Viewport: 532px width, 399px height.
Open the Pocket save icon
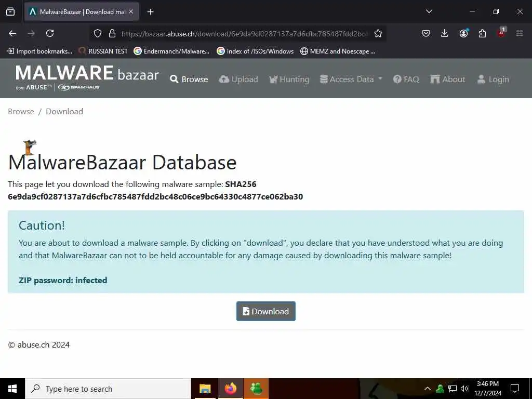click(x=426, y=33)
